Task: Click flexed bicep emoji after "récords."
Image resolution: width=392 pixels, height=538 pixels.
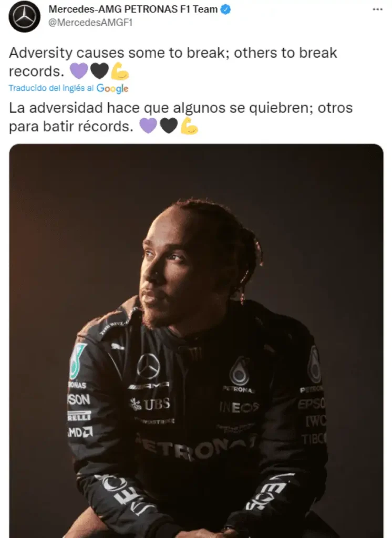Action: (189, 126)
